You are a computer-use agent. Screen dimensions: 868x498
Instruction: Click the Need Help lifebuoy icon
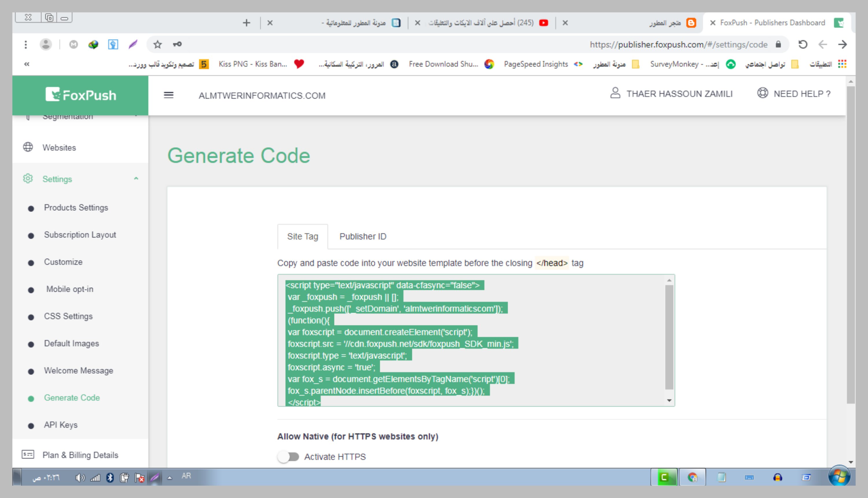[762, 93]
